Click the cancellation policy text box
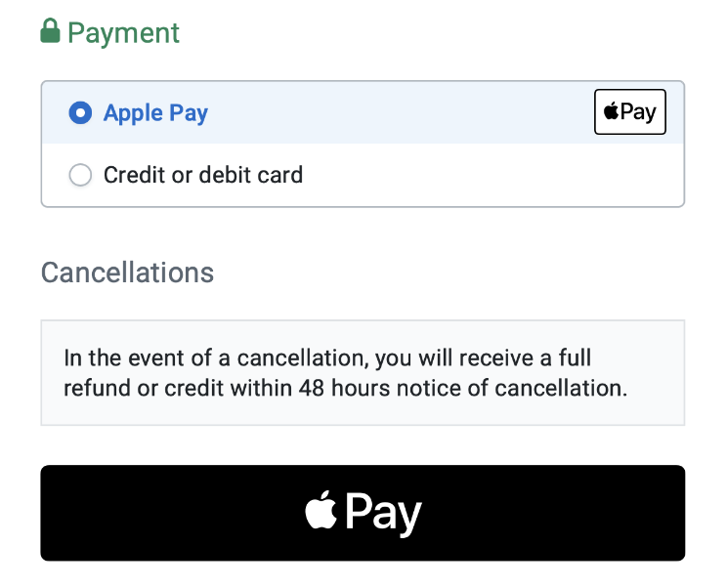The width and height of the screenshot is (727, 588). click(x=363, y=372)
